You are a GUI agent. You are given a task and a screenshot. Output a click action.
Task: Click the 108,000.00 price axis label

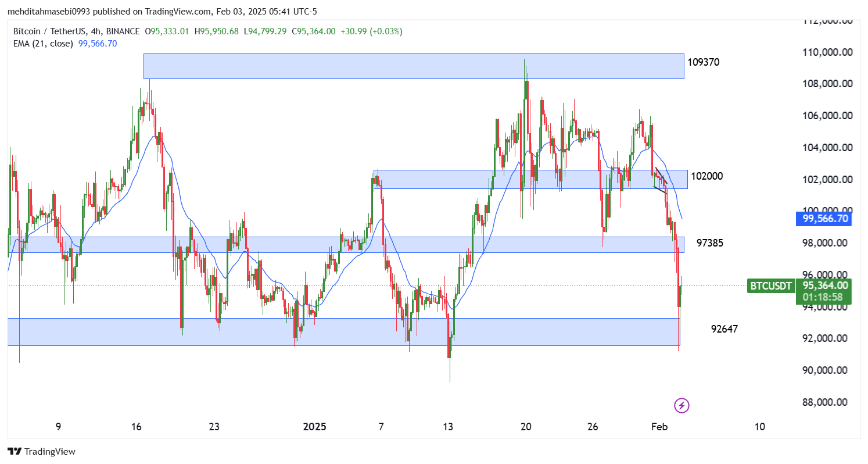pyautogui.click(x=827, y=84)
